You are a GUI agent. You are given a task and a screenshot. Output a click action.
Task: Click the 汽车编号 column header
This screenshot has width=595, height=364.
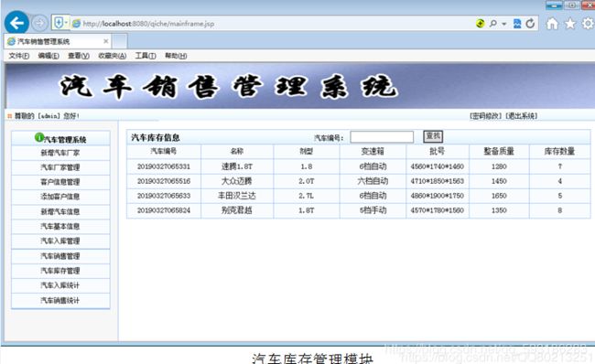[164, 151]
